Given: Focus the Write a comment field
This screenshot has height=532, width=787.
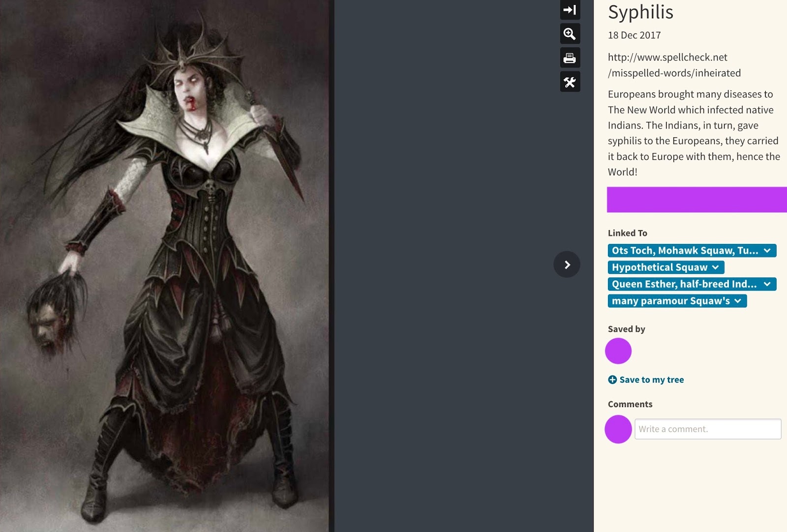Looking at the screenshot, I should [708, 429].
